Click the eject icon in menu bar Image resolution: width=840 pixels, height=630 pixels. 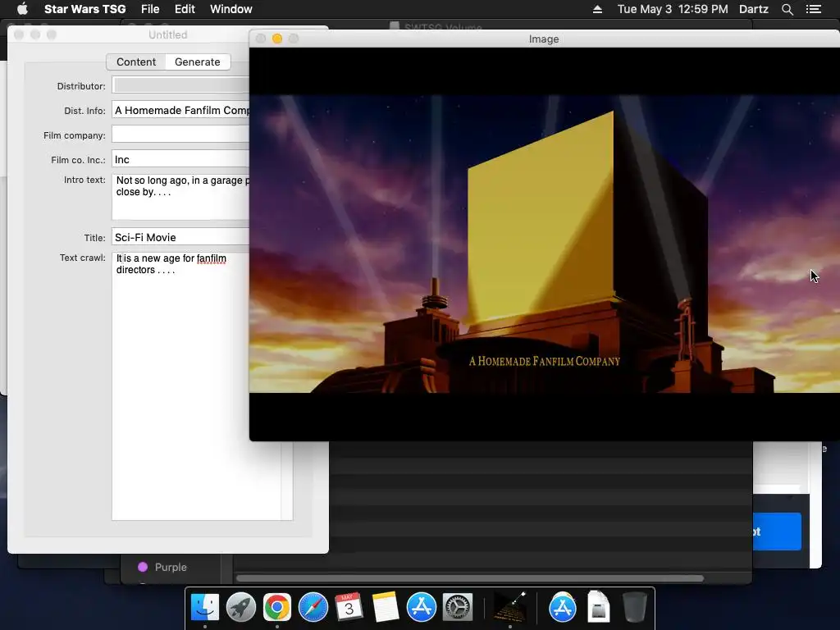pyautogui.click(x=597, y=9)
